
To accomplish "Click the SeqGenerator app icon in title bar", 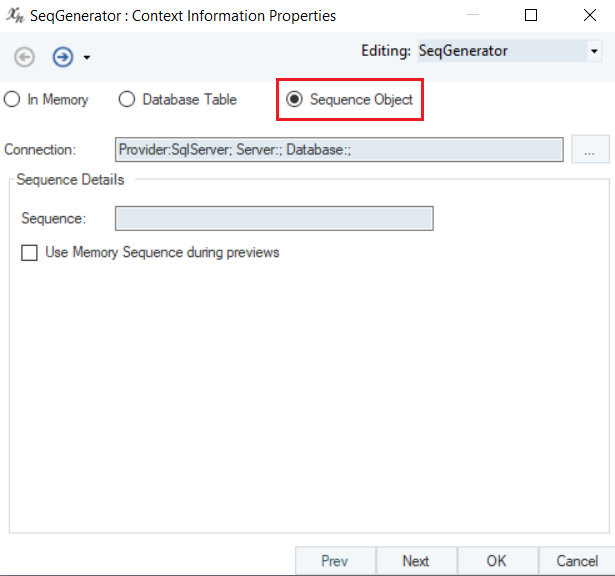I will (x=15, y=16).
